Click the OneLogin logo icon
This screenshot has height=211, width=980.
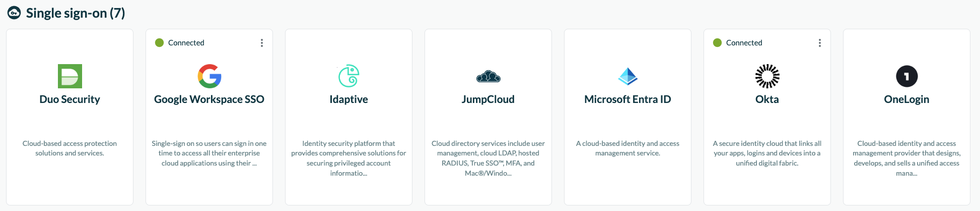point(907,76)
